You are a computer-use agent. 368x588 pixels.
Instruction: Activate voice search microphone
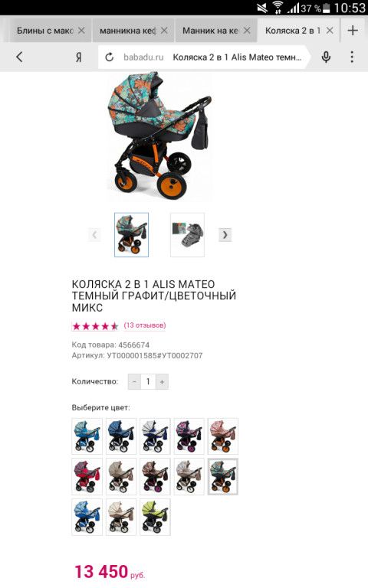pyautogui.click(x=327, y=57)
